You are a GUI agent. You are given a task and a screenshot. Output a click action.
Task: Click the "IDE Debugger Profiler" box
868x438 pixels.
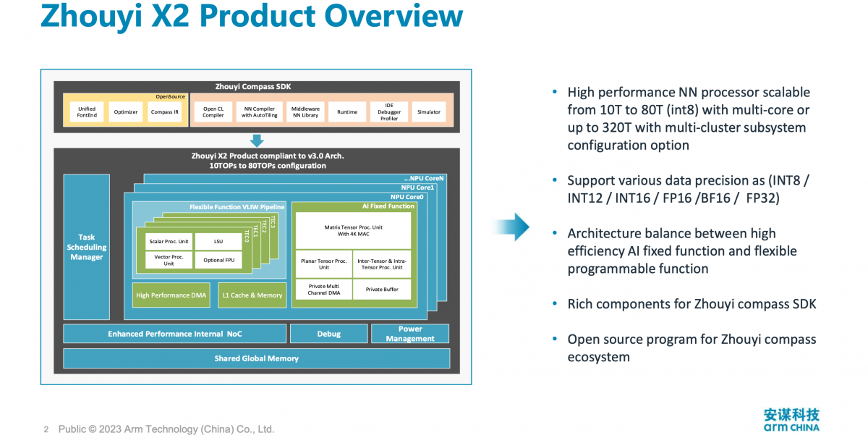(x=389, y=111)
